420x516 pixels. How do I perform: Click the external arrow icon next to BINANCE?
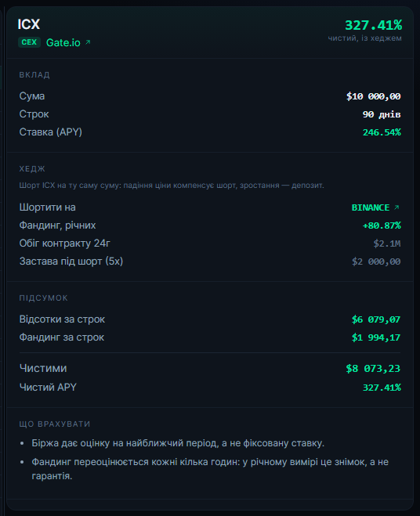[397, 207]
